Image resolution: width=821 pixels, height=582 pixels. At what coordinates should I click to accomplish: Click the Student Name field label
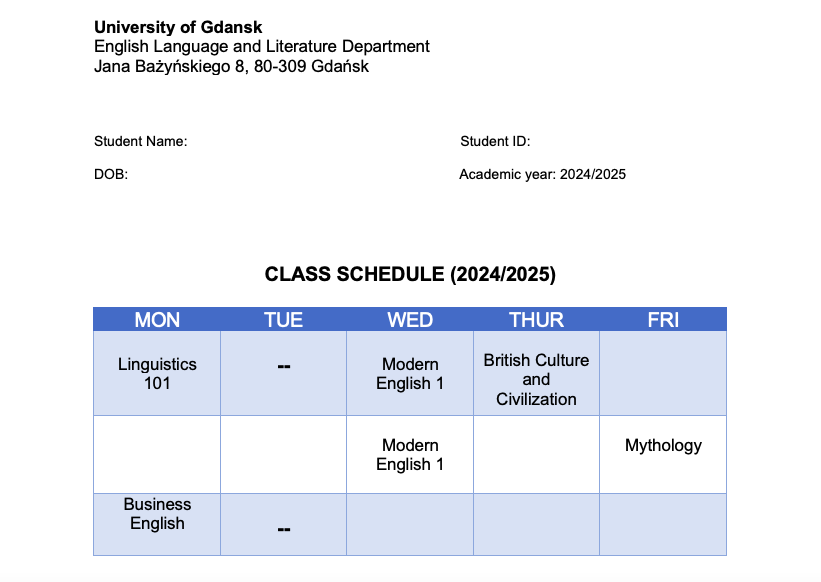pyautogui.click(x=140, y=141)
